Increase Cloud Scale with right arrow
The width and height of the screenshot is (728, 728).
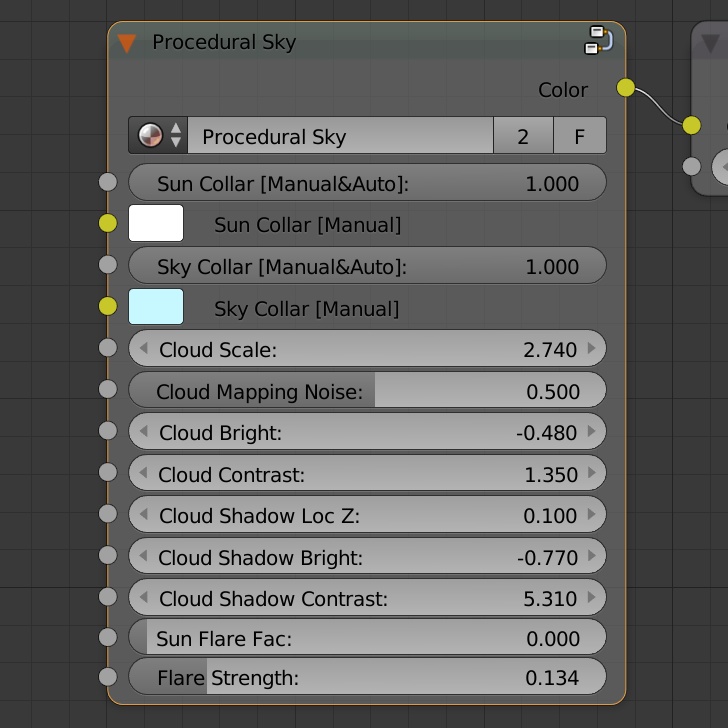click(x=593, y=349)
